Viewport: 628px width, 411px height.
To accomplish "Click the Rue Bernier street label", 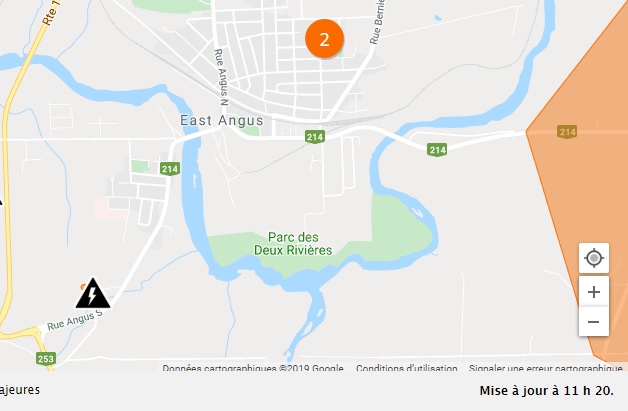I will [376, 22].
